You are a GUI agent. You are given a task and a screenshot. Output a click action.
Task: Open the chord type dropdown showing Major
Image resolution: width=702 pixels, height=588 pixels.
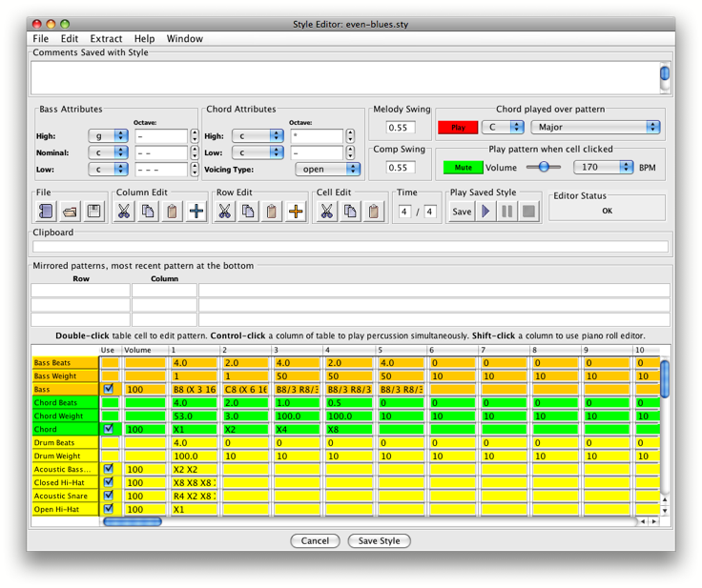tap(595, 127)
